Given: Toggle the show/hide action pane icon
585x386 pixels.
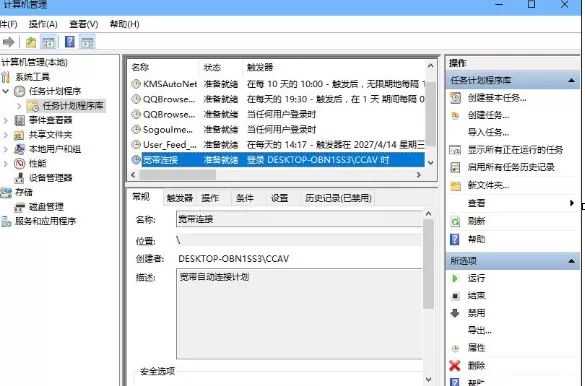Looking at the screenshot, I should pyautogui.click(x=87, y=42).
